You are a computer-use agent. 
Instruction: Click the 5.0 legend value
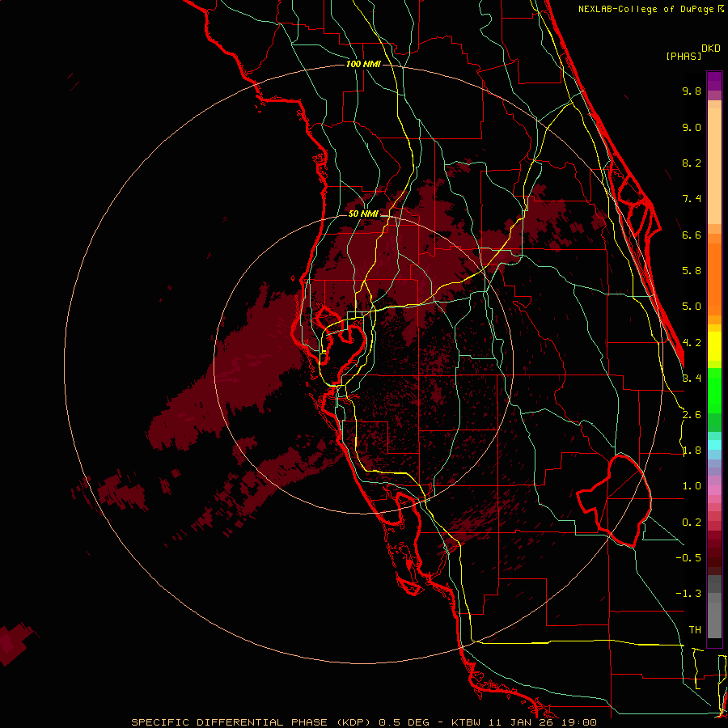692,307
